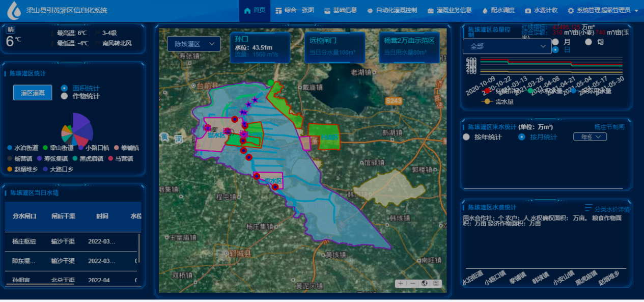Click the green circle marker on map
Screen dimensions: 644x302
pos(271,83)
